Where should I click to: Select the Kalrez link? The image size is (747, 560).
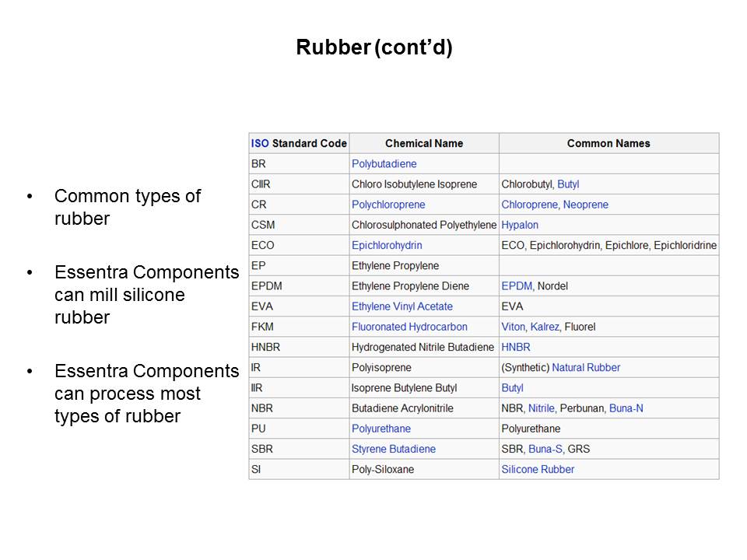(545, 327)
